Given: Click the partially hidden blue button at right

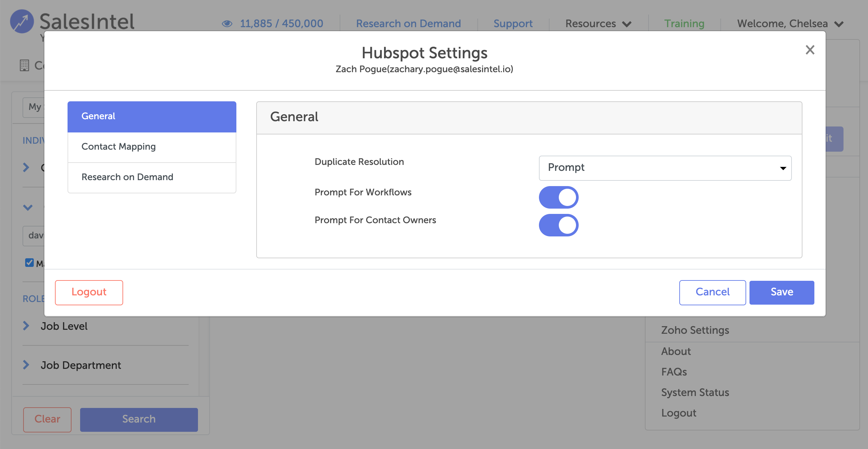Looking at the screenshot, I should coord(834,139).
